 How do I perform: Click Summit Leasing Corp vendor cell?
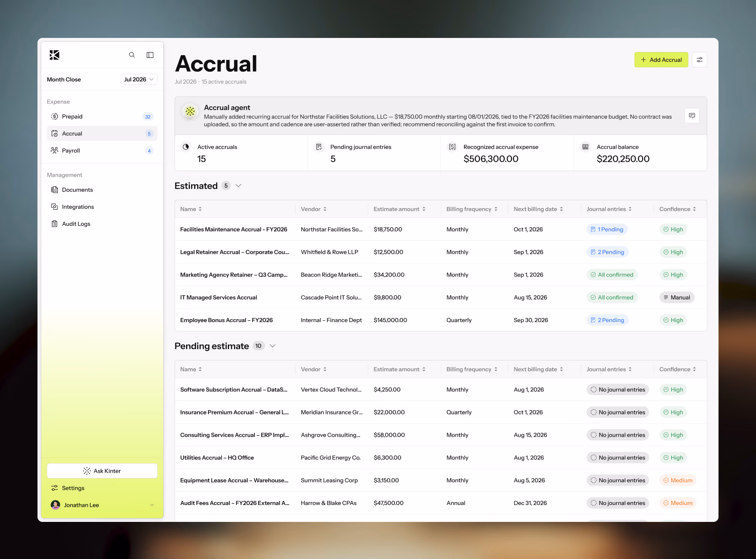329,480
